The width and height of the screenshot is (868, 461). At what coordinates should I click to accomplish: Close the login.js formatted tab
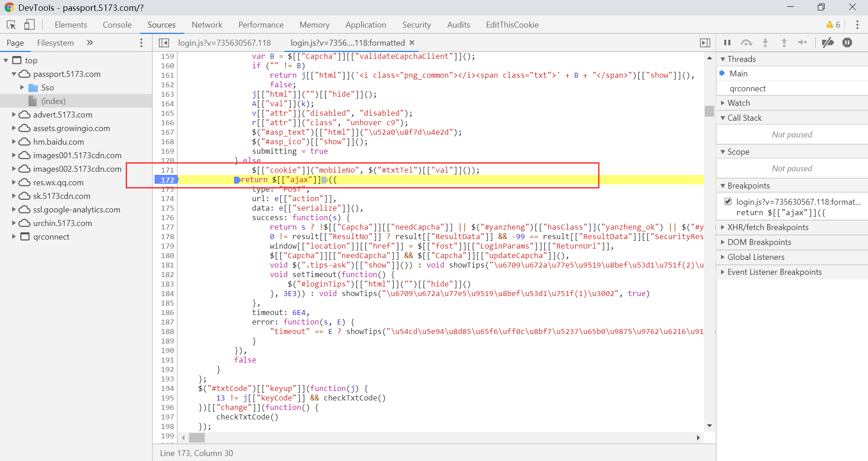tap(412, 42)
